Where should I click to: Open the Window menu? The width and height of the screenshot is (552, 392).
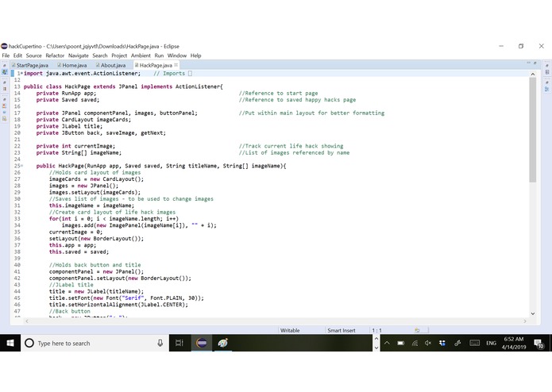point(177,56)
